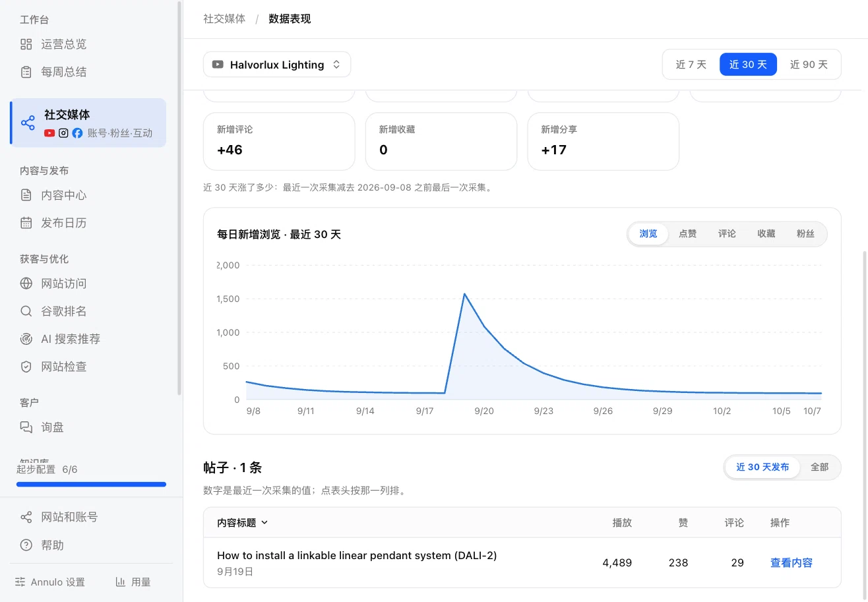Click the 网站访问 globe icon
868x602 pixels.
(x=26, y=284)
